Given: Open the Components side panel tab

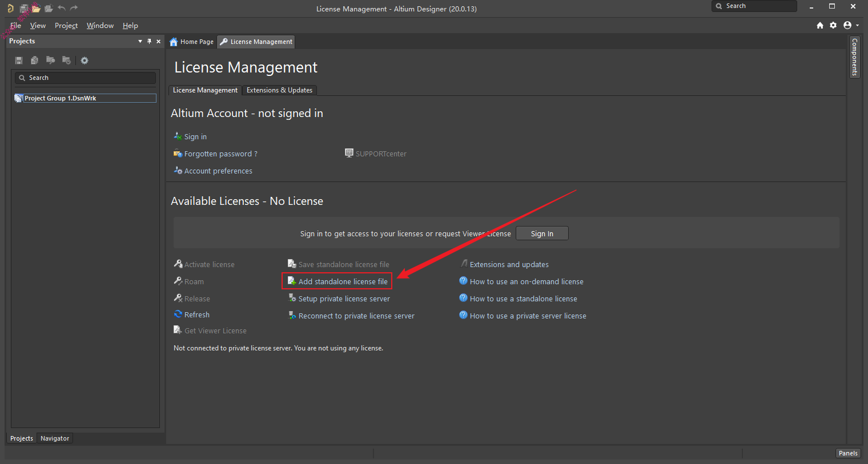Looking at the screenshot, I should 855,57.
